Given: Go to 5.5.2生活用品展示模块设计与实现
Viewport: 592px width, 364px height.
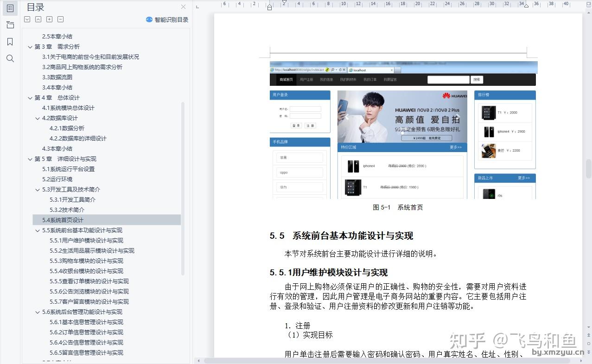Looking at the screenshot, I should coord(92,250).
